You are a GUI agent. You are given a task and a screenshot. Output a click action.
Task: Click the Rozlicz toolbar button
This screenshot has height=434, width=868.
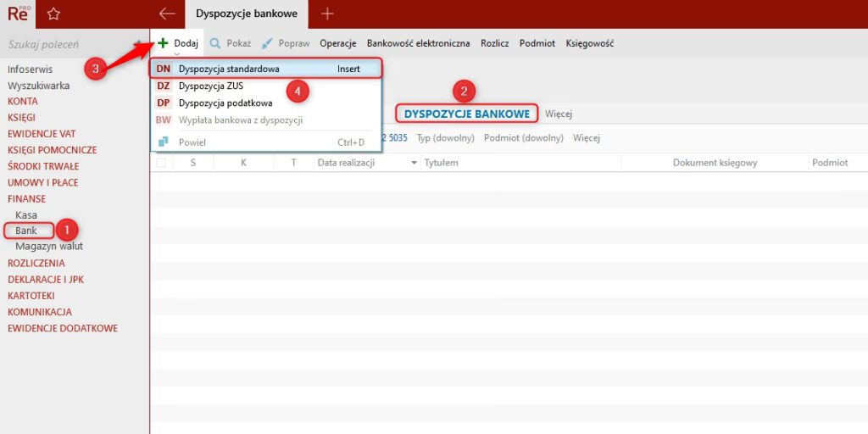pos(494,43)
